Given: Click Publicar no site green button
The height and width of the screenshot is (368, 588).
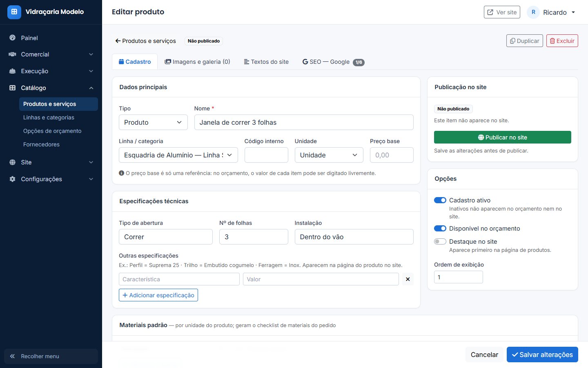Looking at the screenshot, I should [x=503, y=137].
